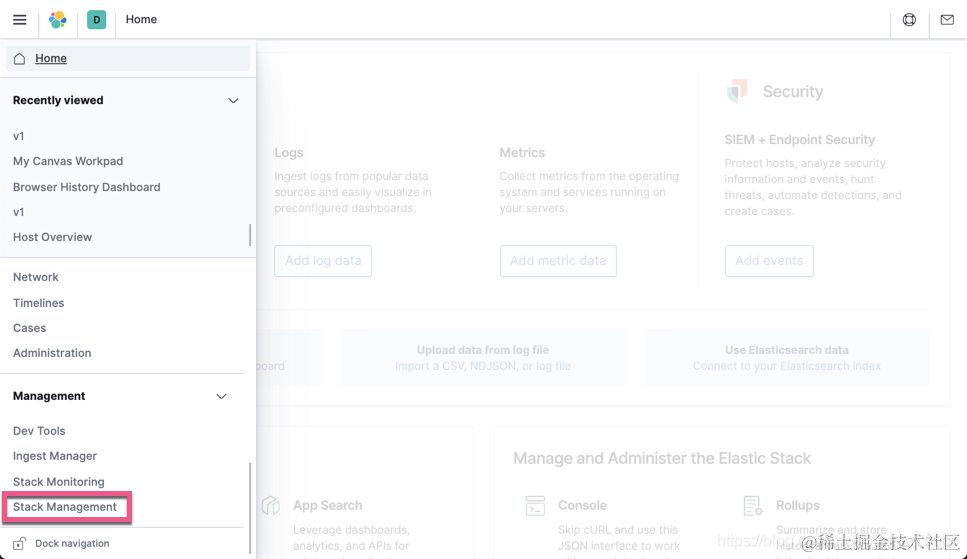Click the Management section scrollbar
Image resolution: width=967 pixels, height=559 pixels.
click(x=250, y=507)
